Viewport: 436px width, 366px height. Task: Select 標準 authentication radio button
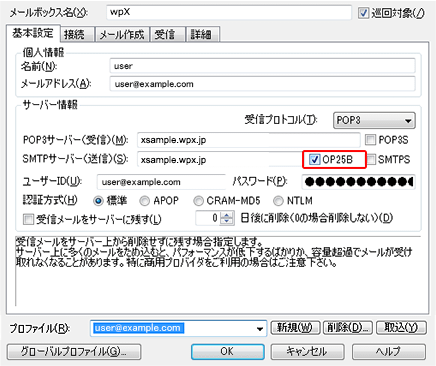coord(98,201)
